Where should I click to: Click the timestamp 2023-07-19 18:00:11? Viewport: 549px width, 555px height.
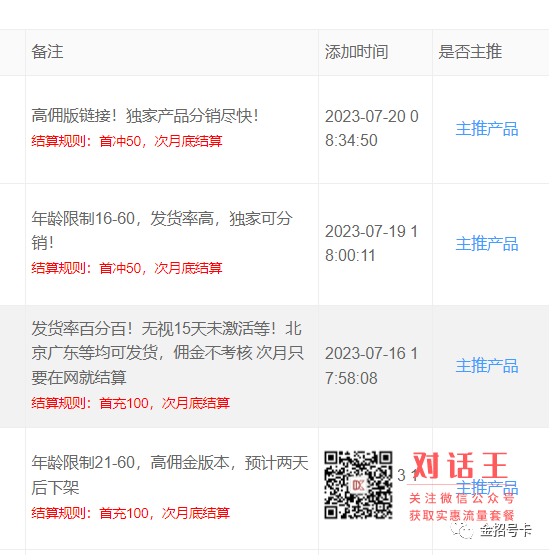372,244
